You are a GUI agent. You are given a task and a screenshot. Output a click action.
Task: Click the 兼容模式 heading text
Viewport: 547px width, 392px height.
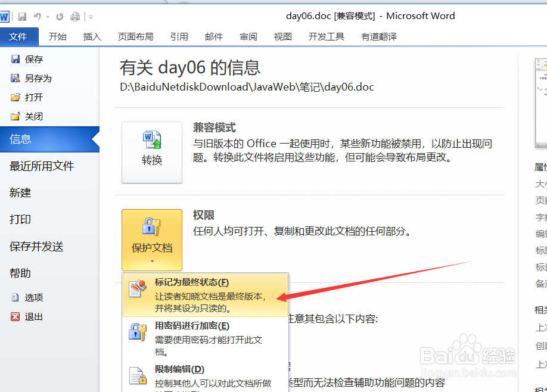[214, 127]
